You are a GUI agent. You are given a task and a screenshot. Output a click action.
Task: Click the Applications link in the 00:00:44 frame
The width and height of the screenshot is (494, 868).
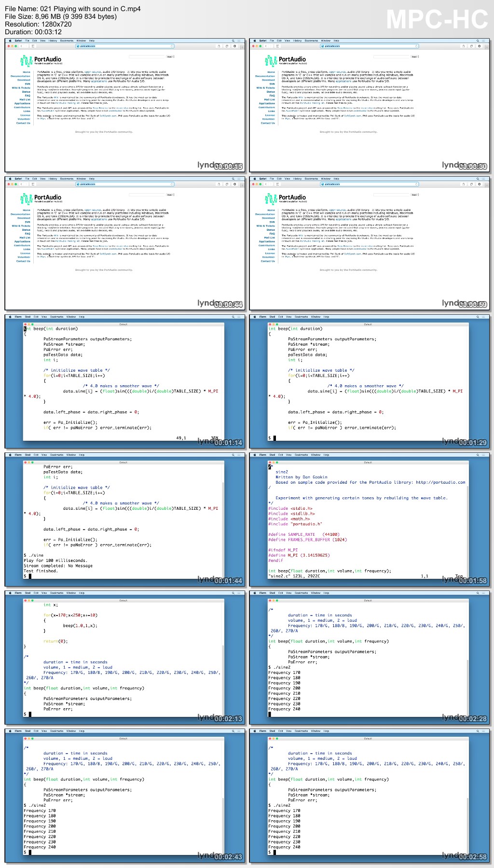pyautogui.click(x=22, y=241)
